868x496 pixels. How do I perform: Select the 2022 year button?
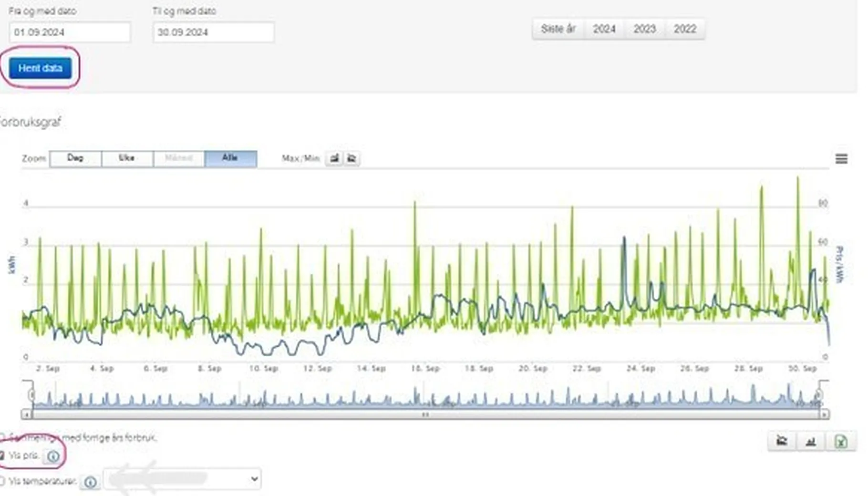pyautogui.click(x=685, y=29)
